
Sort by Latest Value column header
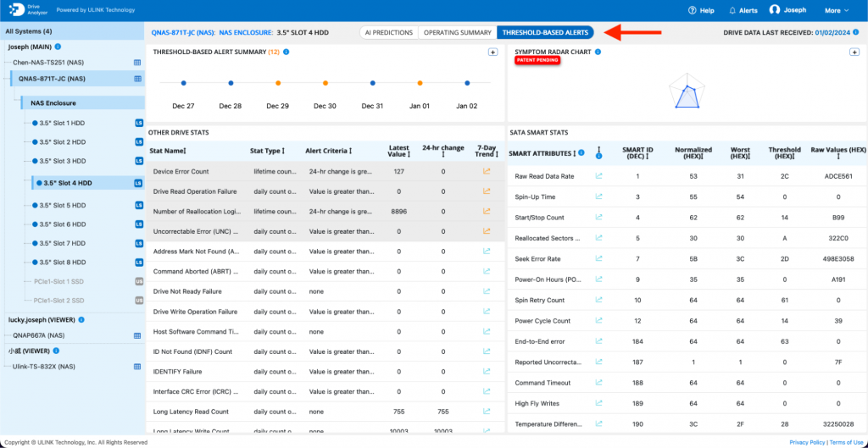point(398,151)
